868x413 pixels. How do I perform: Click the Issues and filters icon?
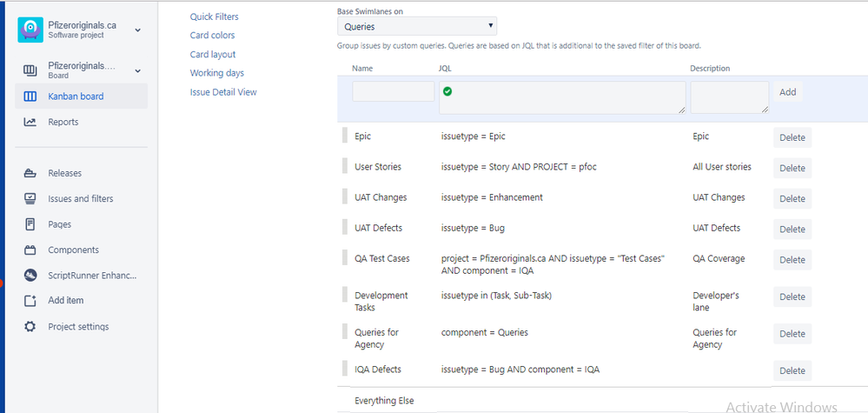[30, 199]
